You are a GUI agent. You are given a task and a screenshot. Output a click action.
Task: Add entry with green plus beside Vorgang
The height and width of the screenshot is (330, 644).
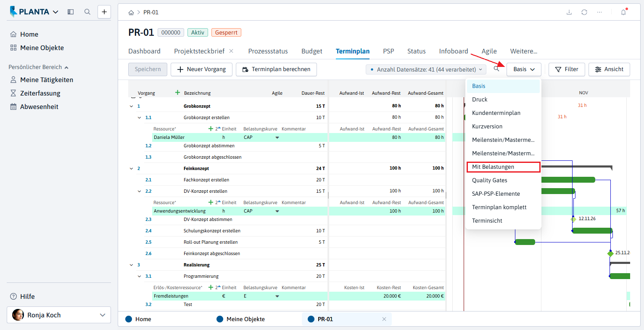coord(177,93)
